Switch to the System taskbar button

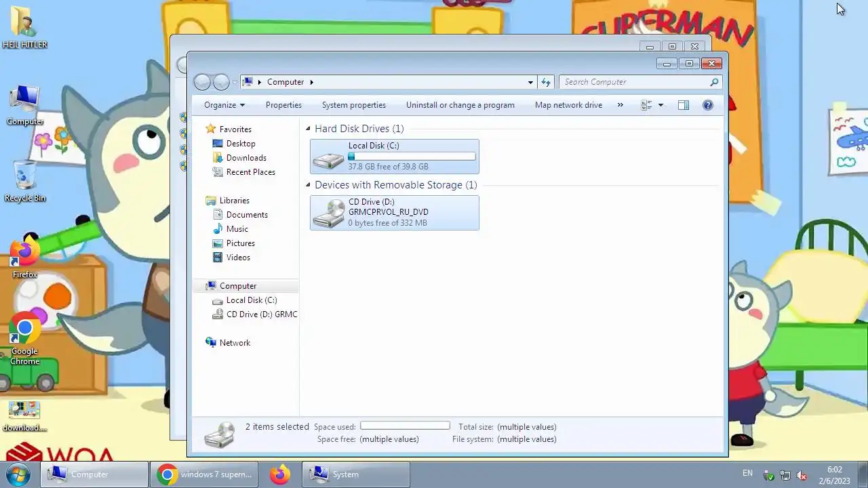click(x=356, y=474)
